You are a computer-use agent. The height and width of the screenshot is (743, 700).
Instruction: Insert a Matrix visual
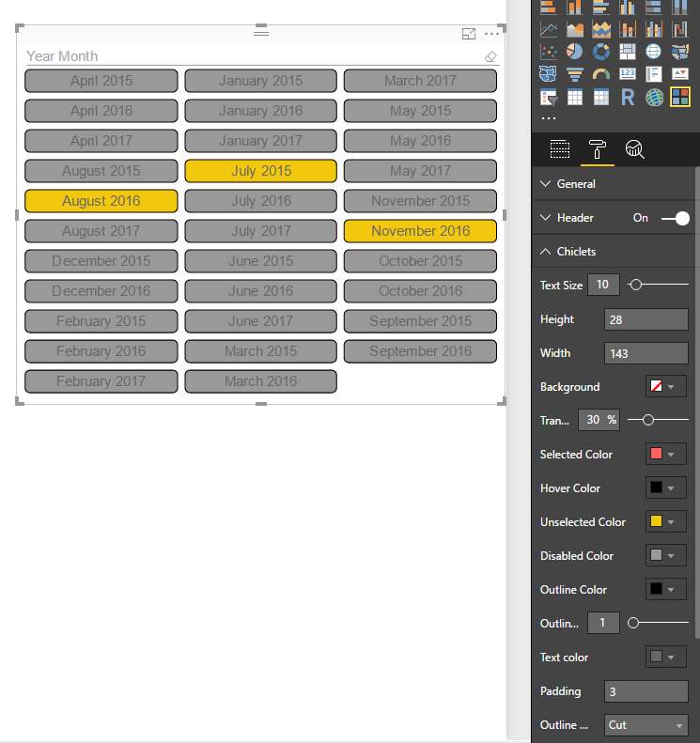click(601, 98)
